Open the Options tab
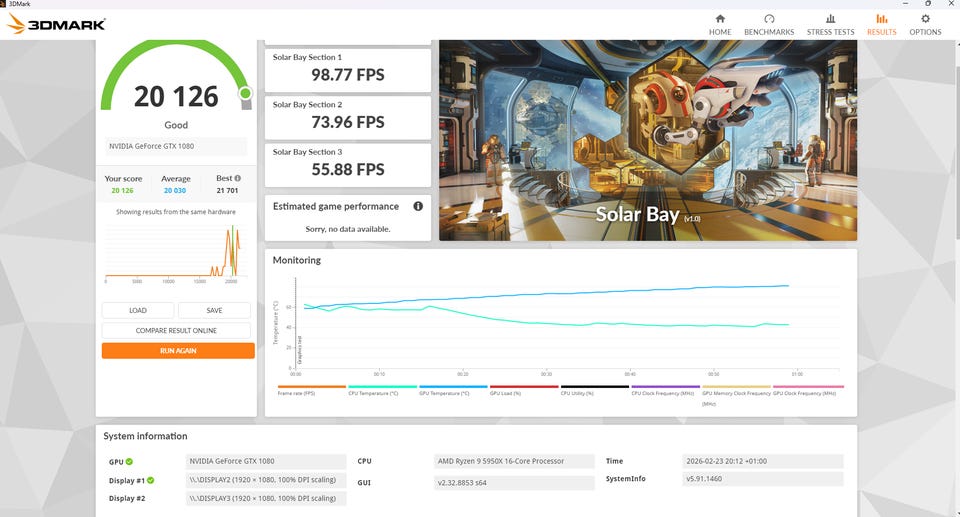 [925, 25]
